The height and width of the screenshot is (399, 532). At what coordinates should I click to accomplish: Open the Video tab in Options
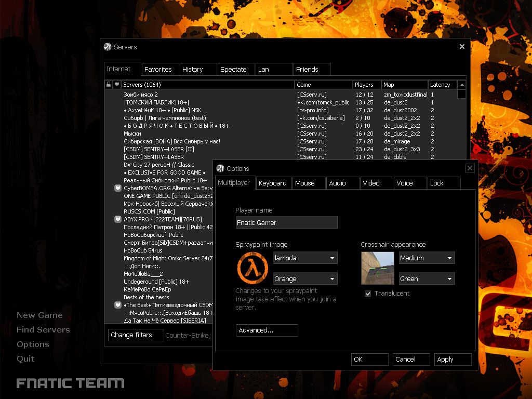tap(377, 183)
